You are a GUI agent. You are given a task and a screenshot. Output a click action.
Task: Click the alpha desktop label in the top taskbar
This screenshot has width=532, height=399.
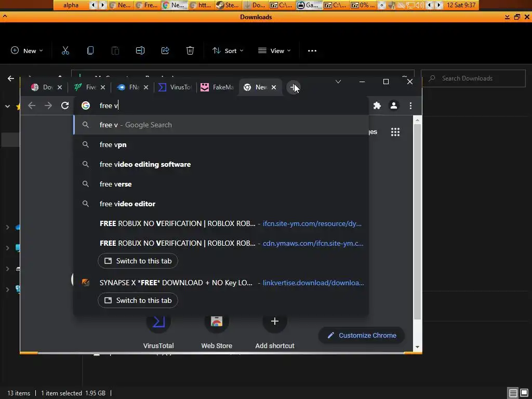pos(71,5)
